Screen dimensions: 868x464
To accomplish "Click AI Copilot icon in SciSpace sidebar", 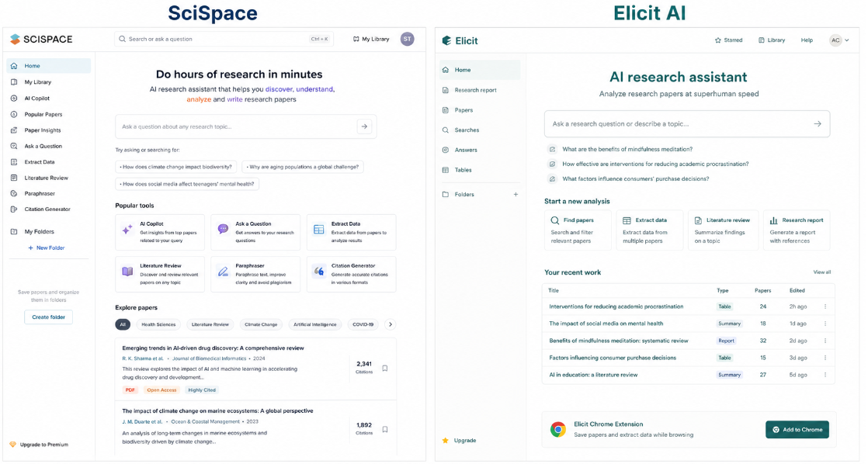I will click(14, 98).
